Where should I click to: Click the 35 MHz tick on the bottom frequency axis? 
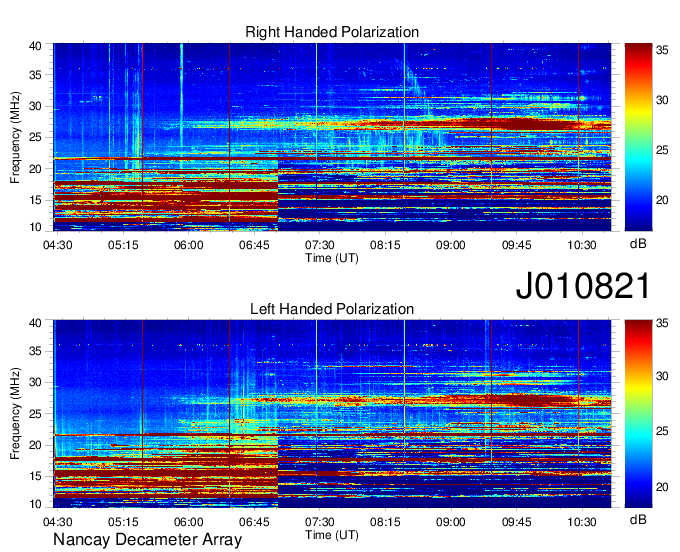[x=35, y=351]
